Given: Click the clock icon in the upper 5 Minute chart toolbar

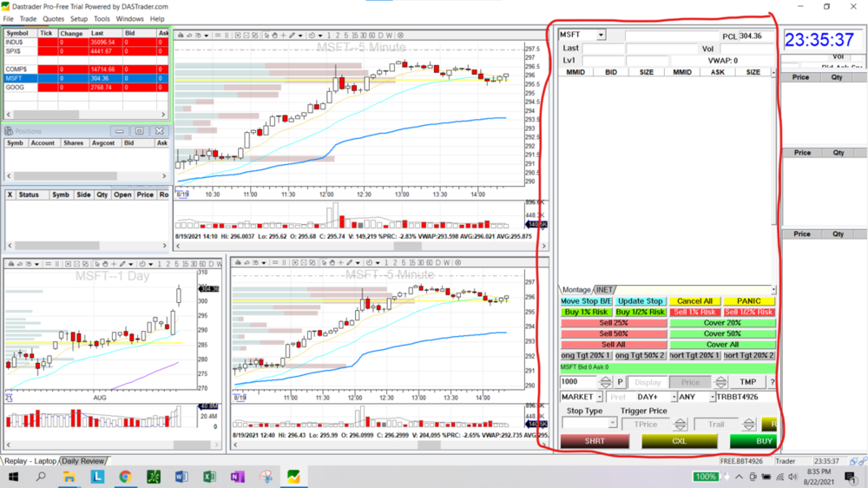Looking at the screenshot, I should [x=310, y=36].
